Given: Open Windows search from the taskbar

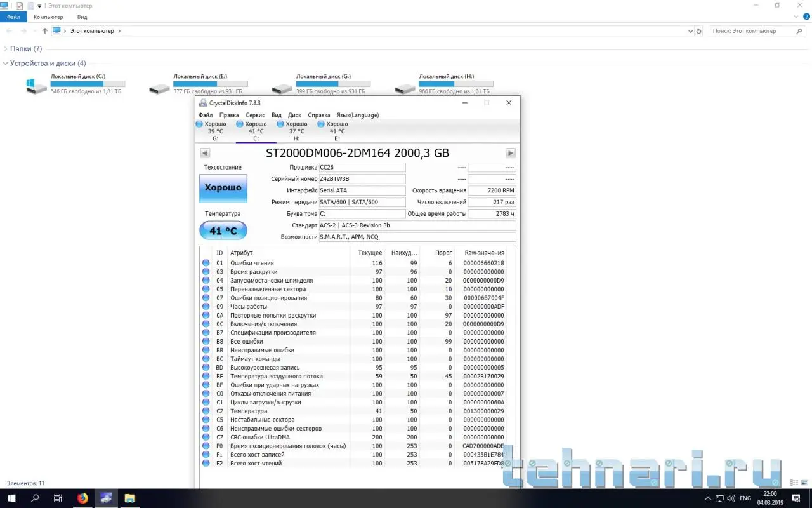Looking at the screenshot, I should 35,498.
